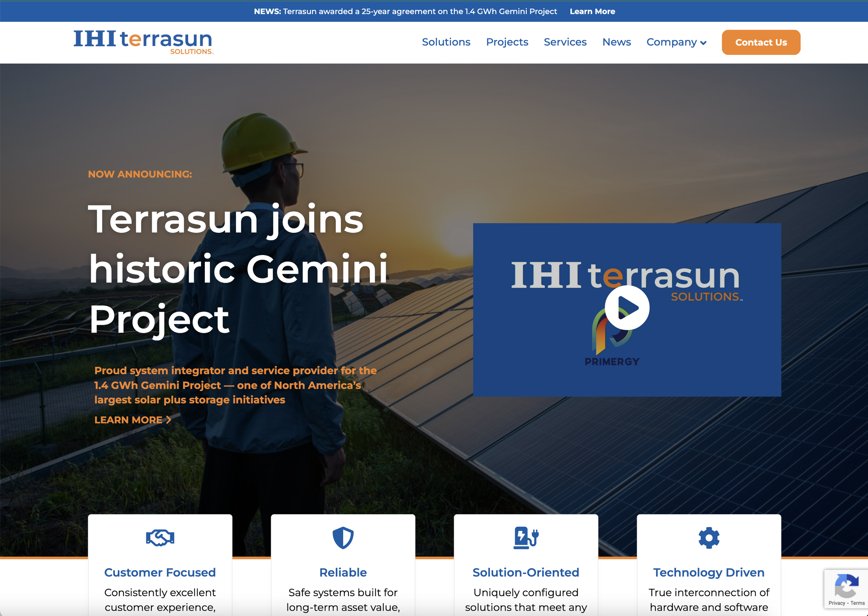Viewport: 868px width, 616px height.
Task: Click the Company menu chevron arrow
Action: tap(703, 43)
